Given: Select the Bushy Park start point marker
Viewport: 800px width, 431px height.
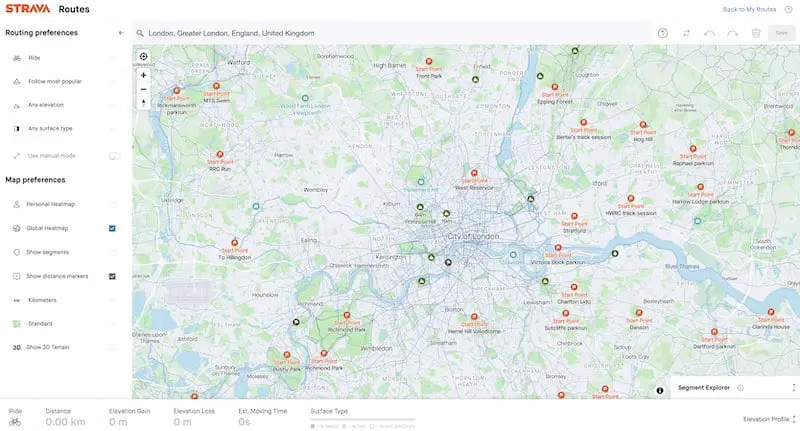Looking at the screenshot, I should point(287,355).
